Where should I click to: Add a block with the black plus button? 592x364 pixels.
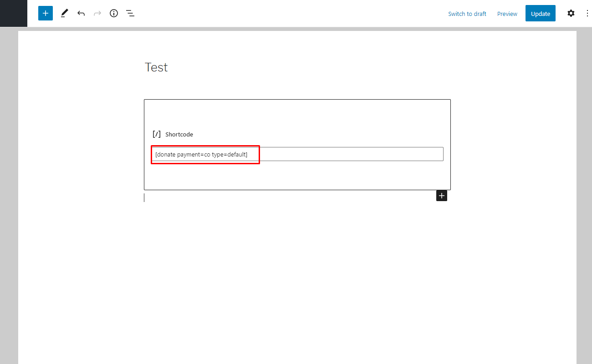pyautogui.click(x=442, y=196)
